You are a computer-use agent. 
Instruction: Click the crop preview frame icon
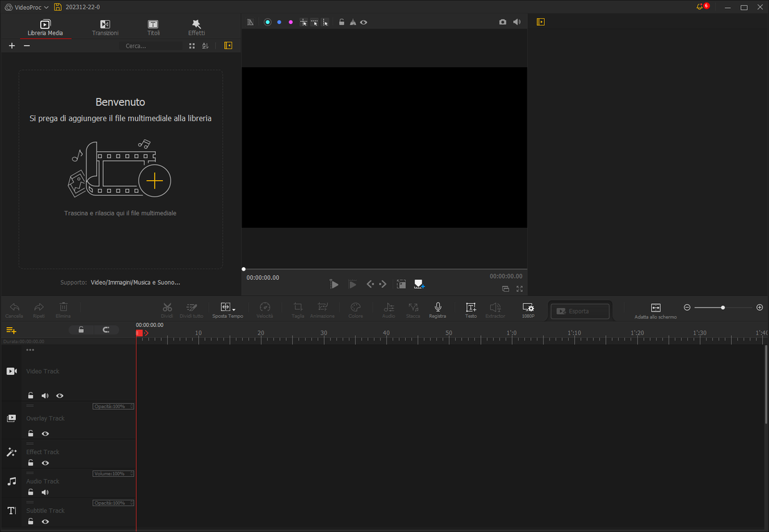(x=401, y=285)
